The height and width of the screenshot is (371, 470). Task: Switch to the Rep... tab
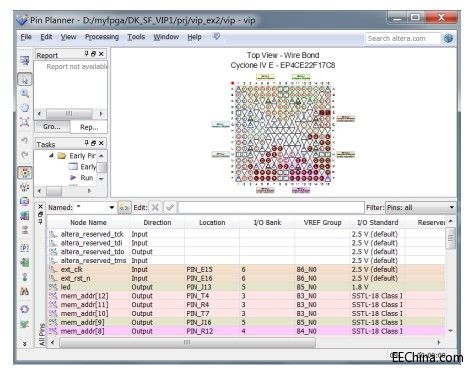coord(89,127)
